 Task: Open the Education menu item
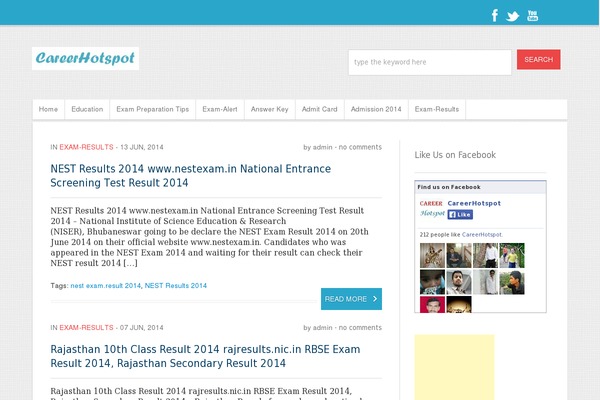(x=87, y=109)
